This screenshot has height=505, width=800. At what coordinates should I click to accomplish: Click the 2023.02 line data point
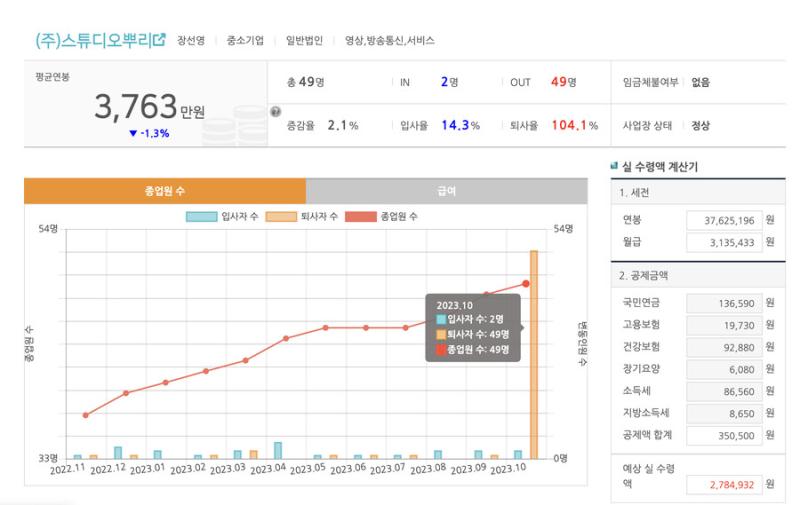[x=206, y=371]
